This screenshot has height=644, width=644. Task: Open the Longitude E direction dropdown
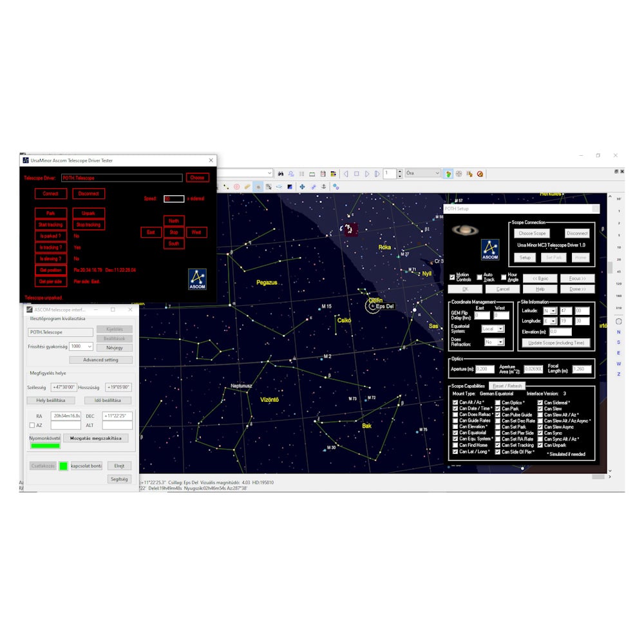click(x=549, y=321)
